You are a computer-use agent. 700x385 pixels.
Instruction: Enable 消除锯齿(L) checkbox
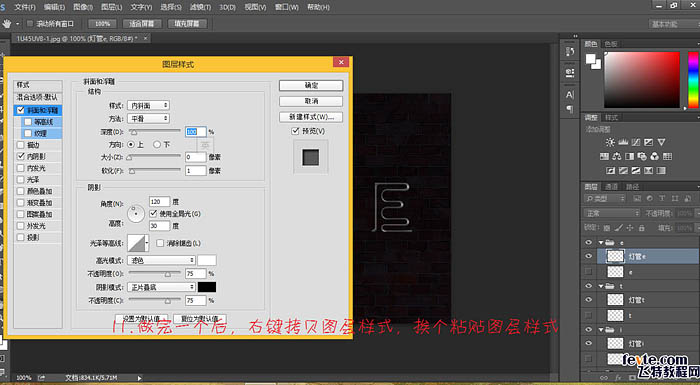pyautogui.click(x=160, y=243)
